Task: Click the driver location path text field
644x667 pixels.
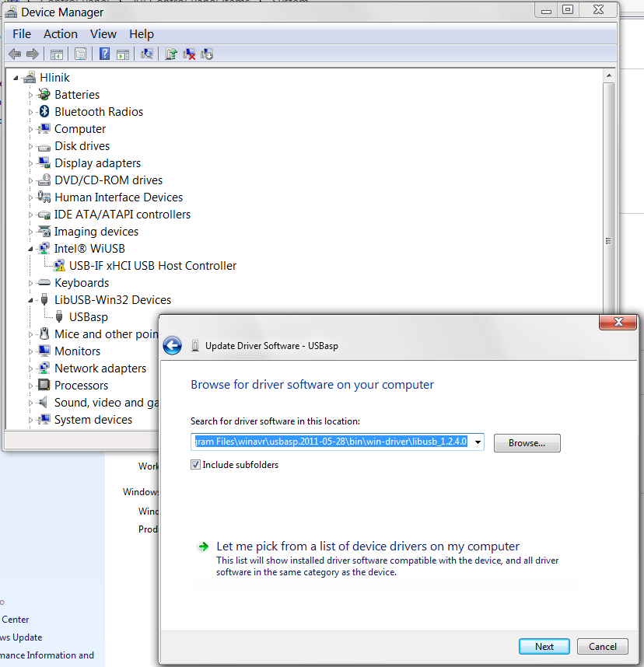Action: [x=331, y=442]
